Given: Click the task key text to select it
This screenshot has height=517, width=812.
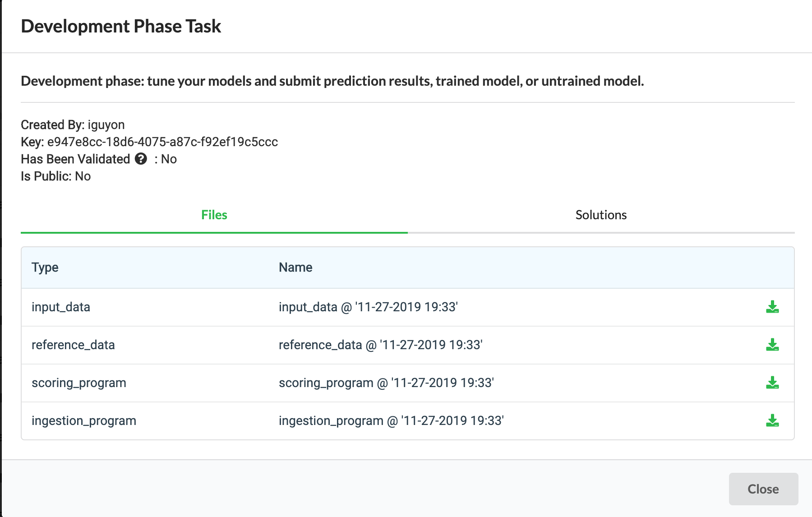Looking at the screenshot, I should pos(163,142).
